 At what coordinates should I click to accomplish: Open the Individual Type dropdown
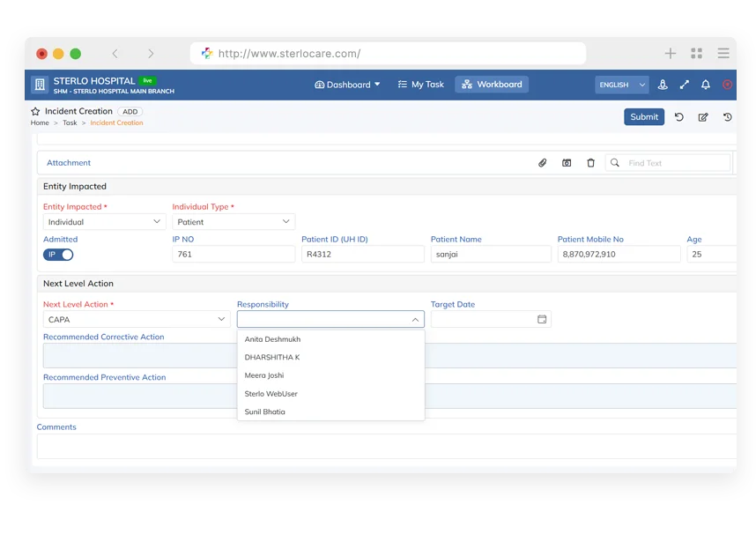pyautogui.click(x=233, y=222)
